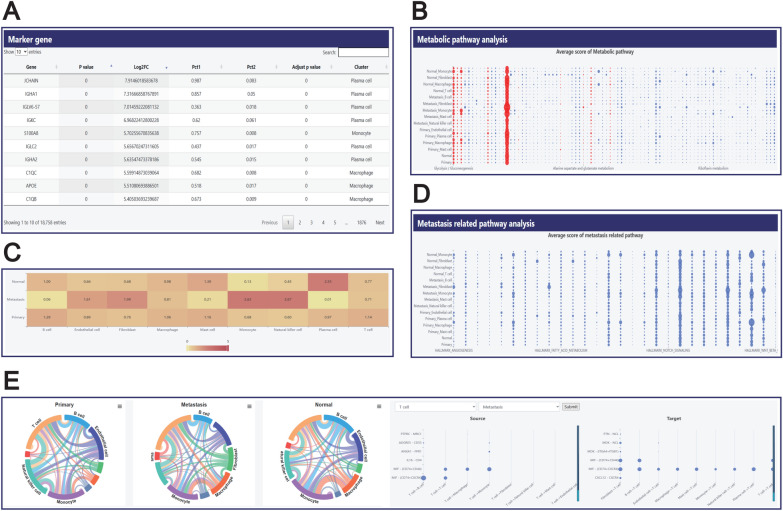Screen dimensions: 783x511
Task: Click the HALLMARK_NOTCH_SIGNALING axis label
Action: tap(668, 351)
